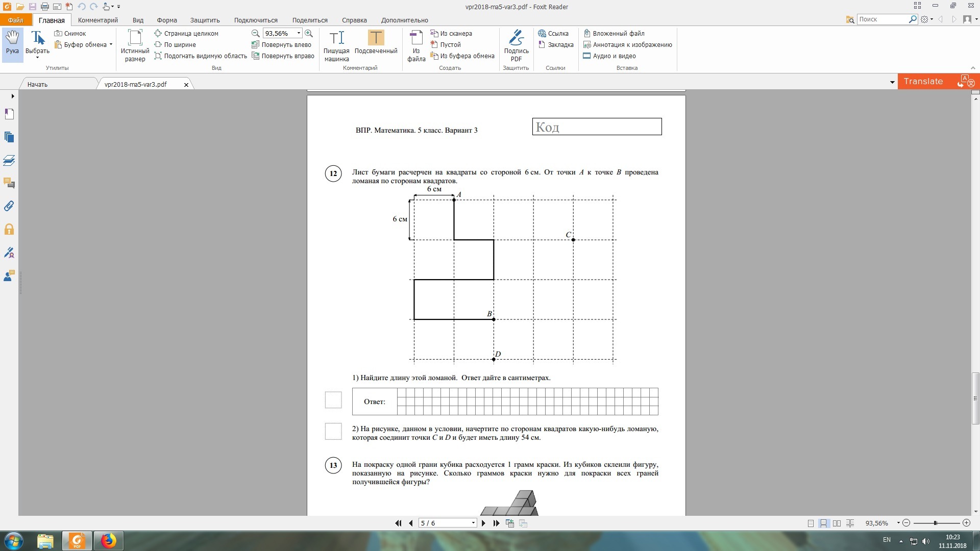
Task: Switch to the Начать document tab
Action: coord(37,85)
